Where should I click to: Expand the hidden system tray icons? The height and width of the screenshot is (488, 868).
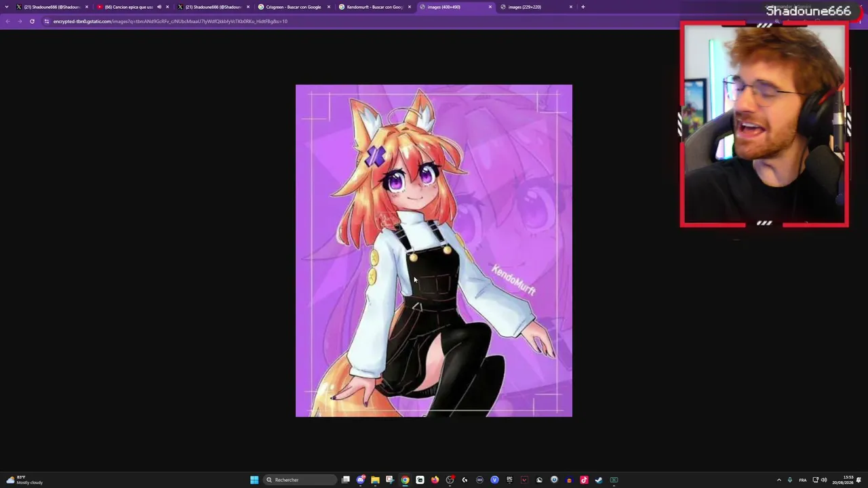(x=778, y=480)
